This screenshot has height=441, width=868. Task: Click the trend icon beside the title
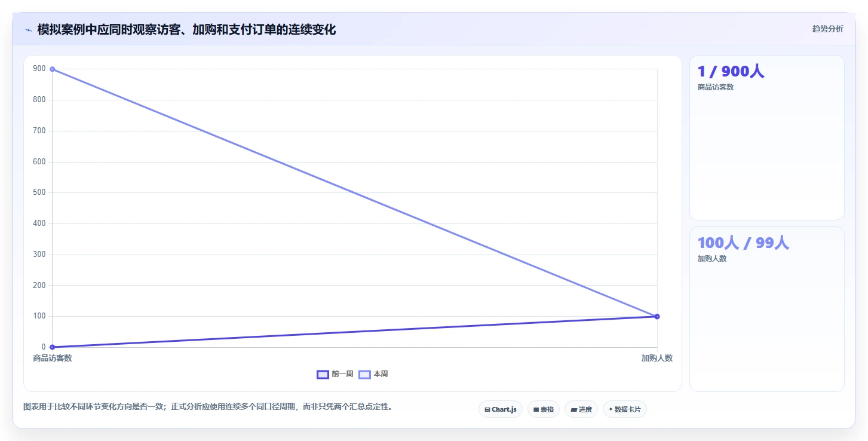(x=29, y=30)
